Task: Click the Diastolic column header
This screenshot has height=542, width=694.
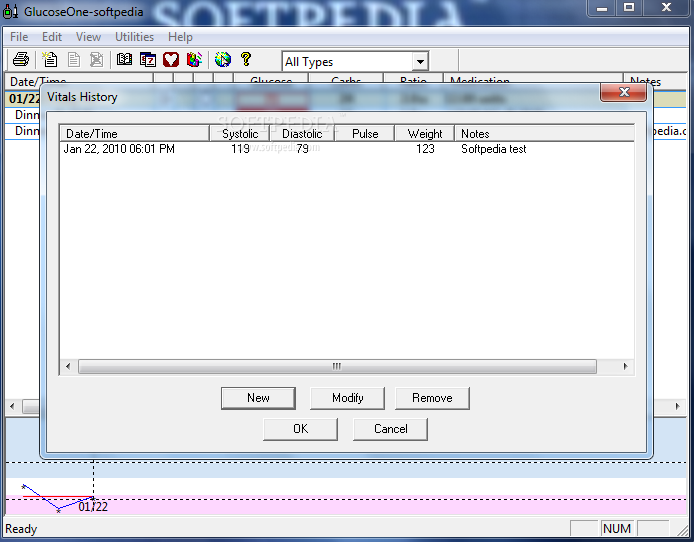Action: coord(302,134)
